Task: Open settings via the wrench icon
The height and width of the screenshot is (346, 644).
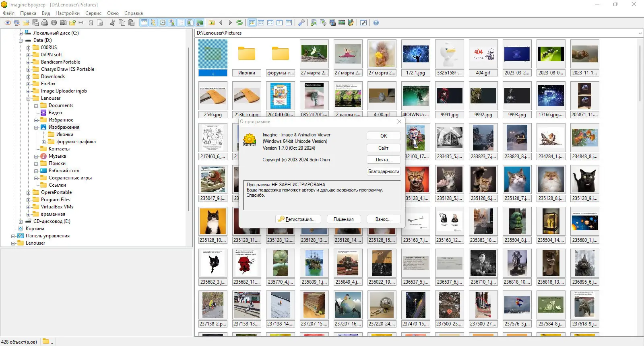Action: point(301,23)
